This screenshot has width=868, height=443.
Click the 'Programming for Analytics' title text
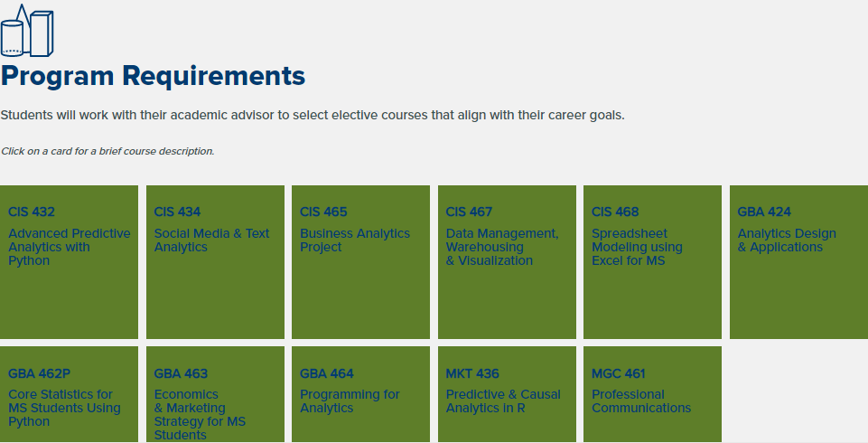(x=350, y=401)
